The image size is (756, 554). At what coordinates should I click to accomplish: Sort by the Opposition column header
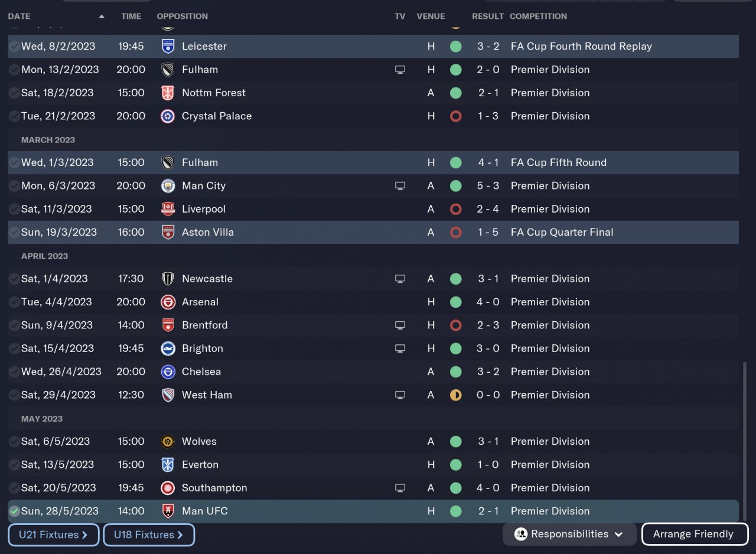182,17
